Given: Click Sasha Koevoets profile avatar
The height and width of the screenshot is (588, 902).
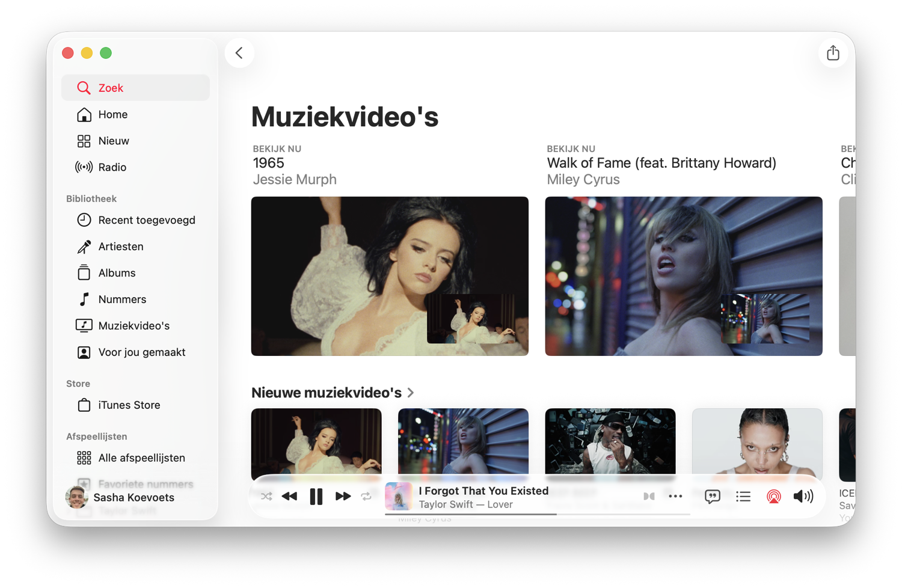Looking at the screenshot, I should (76, 497).
